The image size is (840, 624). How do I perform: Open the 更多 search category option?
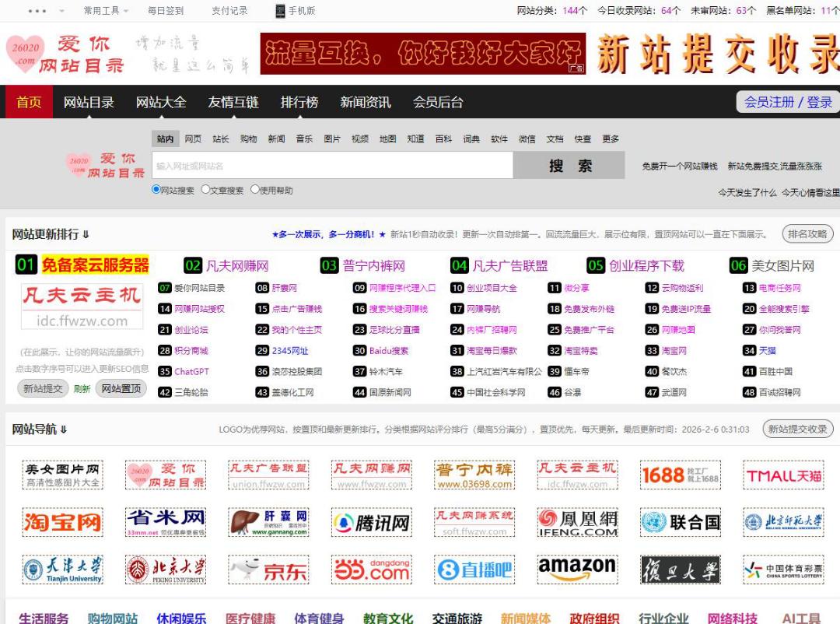611,139
